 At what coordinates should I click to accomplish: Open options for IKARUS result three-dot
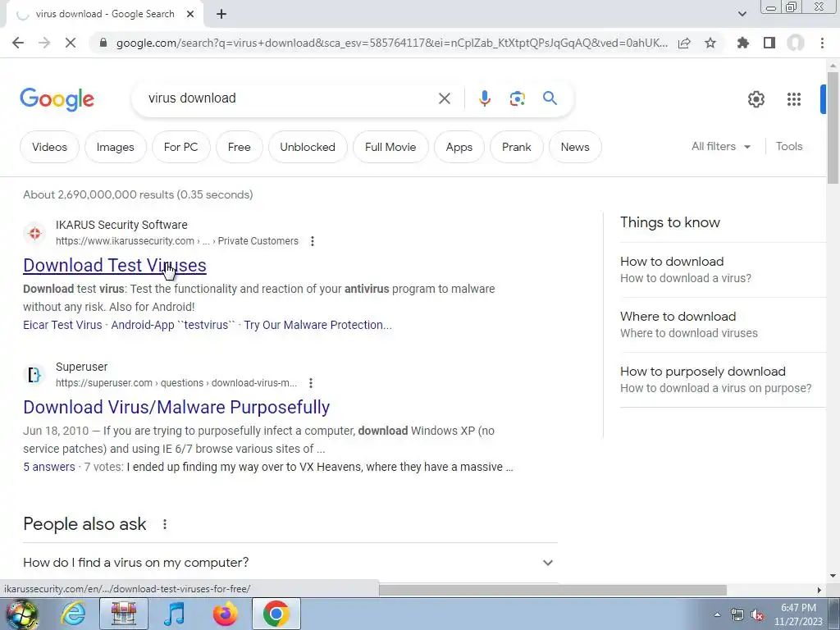point(313,241)
